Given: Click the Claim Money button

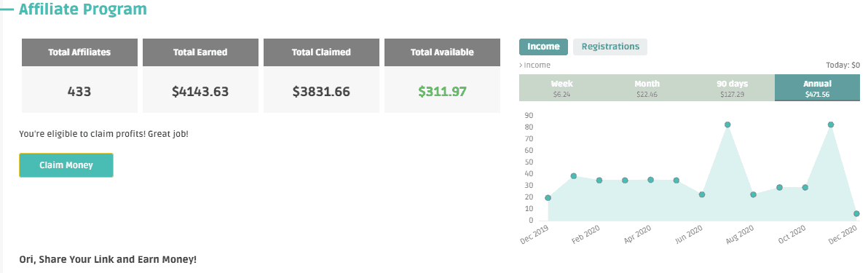Looking at the screenshot, I should click(66, 165).
